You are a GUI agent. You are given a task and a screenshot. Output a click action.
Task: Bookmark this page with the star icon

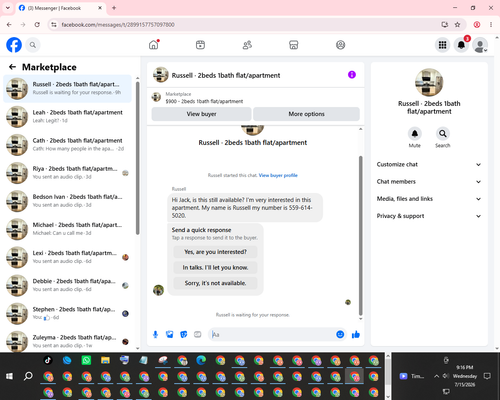pos(457,24)
